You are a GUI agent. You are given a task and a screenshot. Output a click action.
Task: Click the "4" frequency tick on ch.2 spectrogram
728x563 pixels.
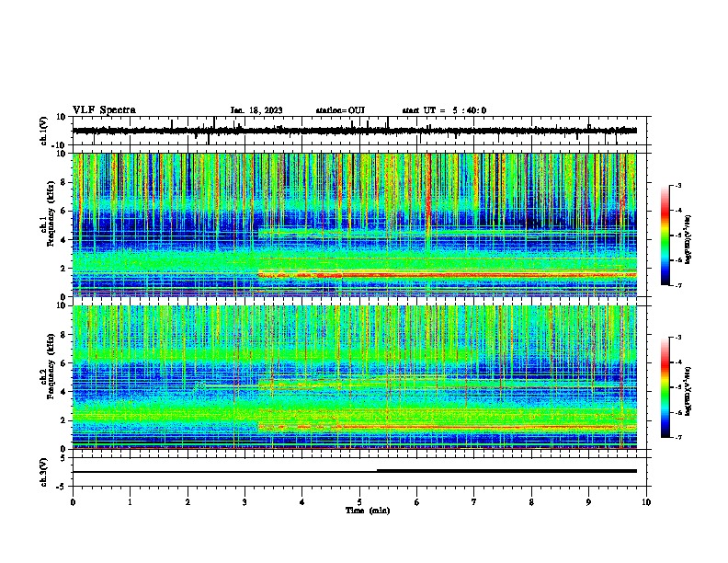click(x=63, y=392)
